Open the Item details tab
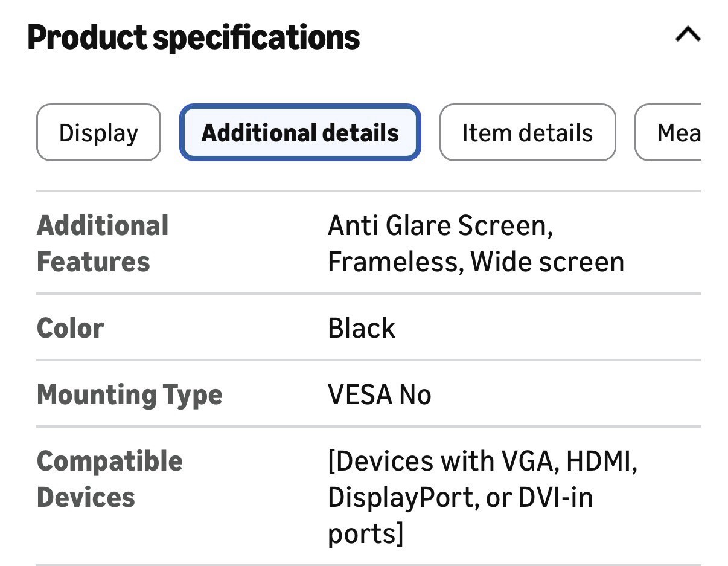This screenshot has height=566, width=728. tap(527, 133)
